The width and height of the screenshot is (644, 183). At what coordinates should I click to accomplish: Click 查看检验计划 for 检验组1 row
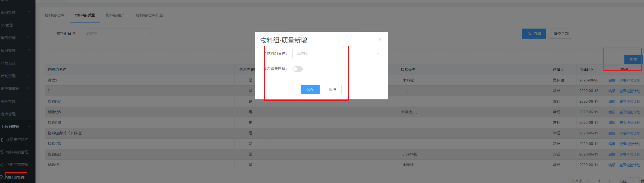coord(629,165)
